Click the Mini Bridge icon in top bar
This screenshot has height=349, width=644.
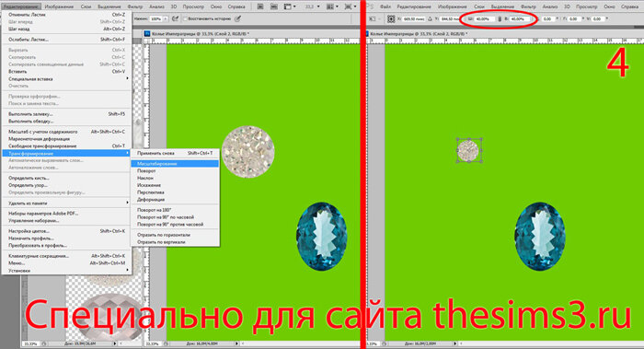pyautogui.click(x=274, y=6)
